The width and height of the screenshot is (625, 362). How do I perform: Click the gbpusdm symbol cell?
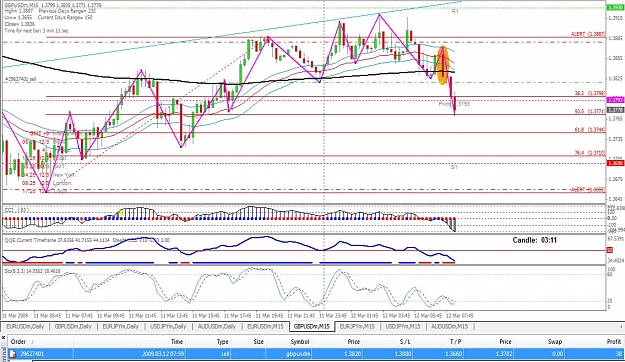[x=298, y=354]
